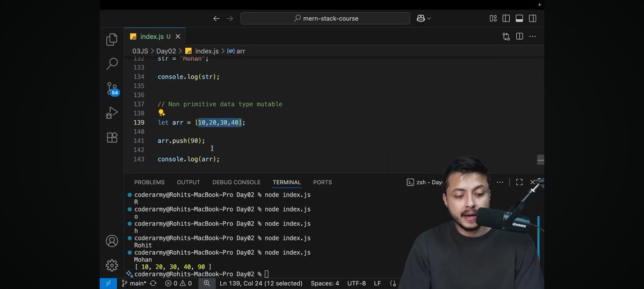Open the Accounts menu in activity bar
Viewport: 644px width, 289px height.
pyautogui.click(x=112, y=241)
